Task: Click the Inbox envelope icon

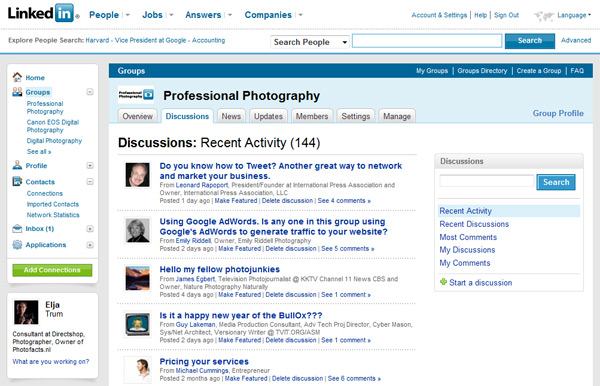Action: pos(17,229)
